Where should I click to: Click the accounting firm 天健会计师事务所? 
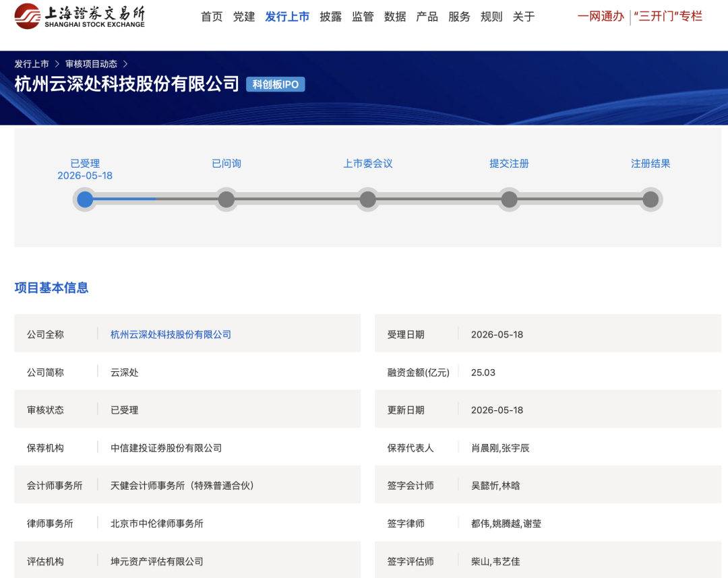[182, 486]
